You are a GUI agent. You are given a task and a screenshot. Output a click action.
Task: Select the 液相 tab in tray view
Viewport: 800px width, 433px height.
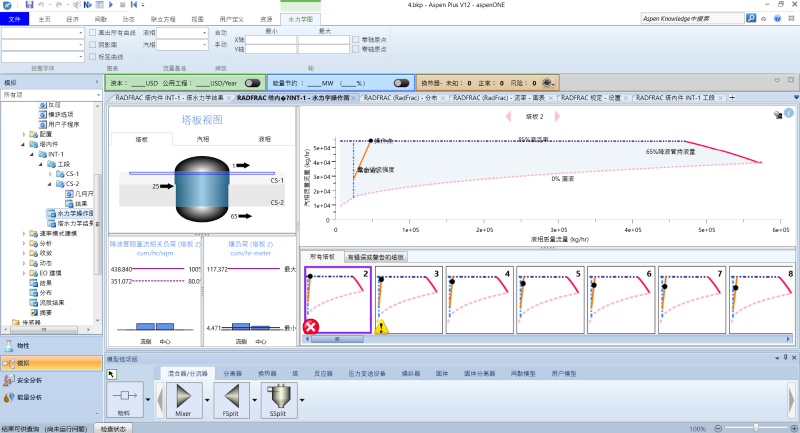pos(264,139)
